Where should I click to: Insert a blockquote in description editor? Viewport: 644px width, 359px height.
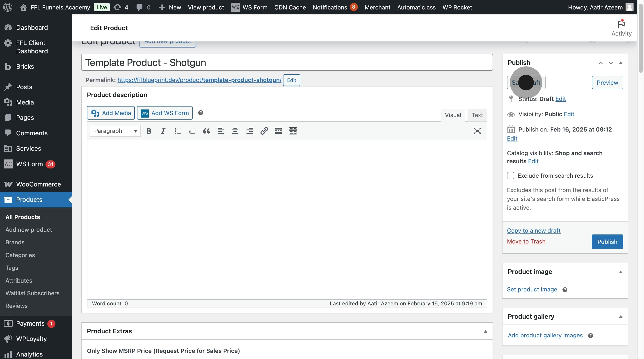[206, 131]
